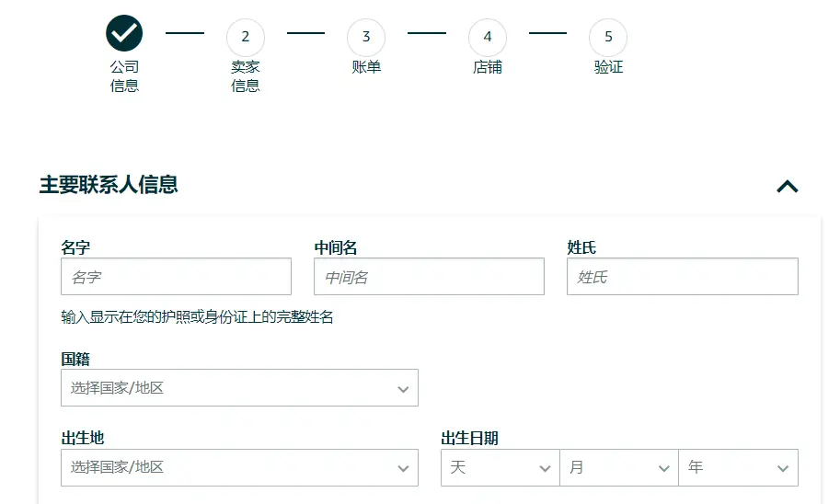Click the 出生日期 label
This screenshot has width=840, height=504.
click(470, 438)
